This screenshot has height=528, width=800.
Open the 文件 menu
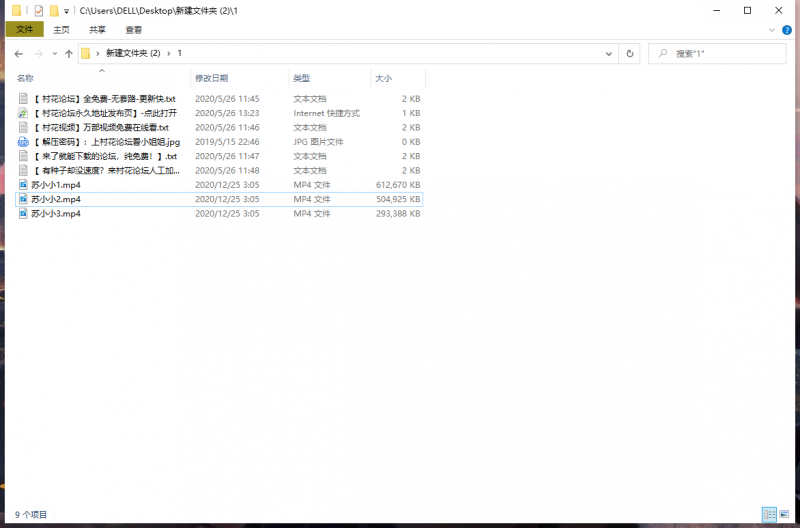[24, 30]
